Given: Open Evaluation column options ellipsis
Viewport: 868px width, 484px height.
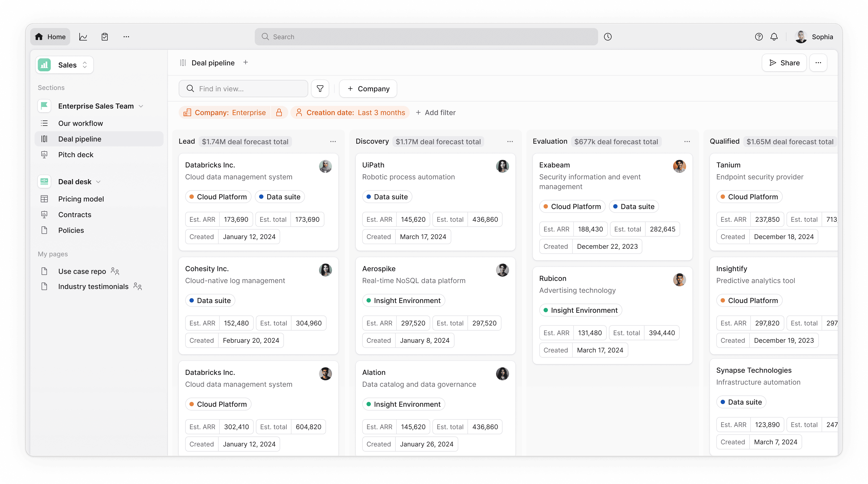Looking at the screenshot, I should pos(687,142).
